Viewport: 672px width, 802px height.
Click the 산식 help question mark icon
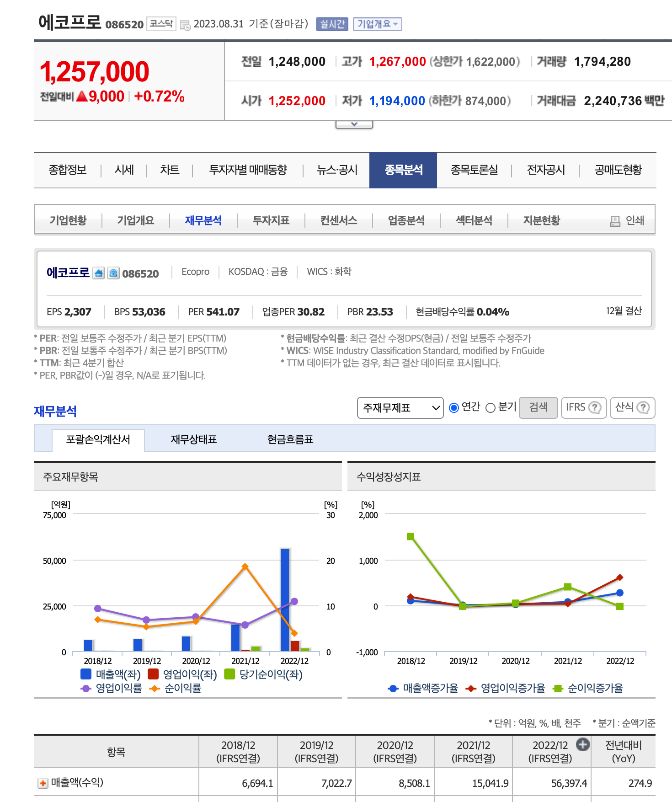tap(643, 407)
